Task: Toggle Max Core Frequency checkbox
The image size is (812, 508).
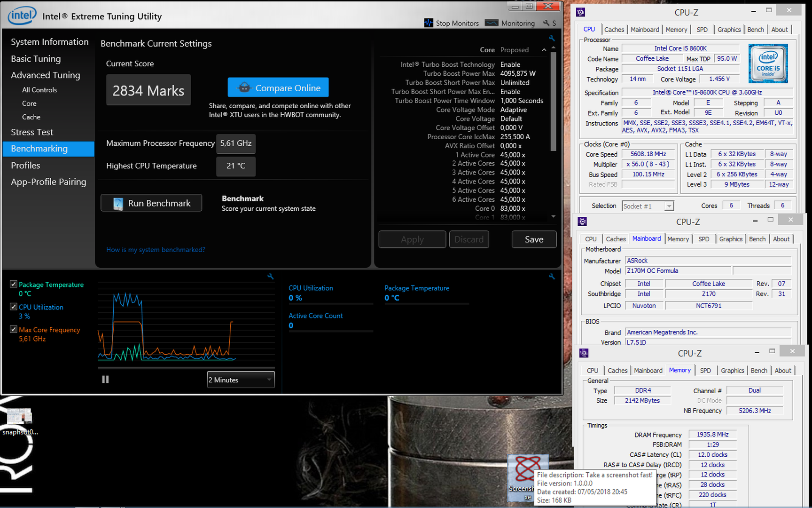Action: click(14, 329)
